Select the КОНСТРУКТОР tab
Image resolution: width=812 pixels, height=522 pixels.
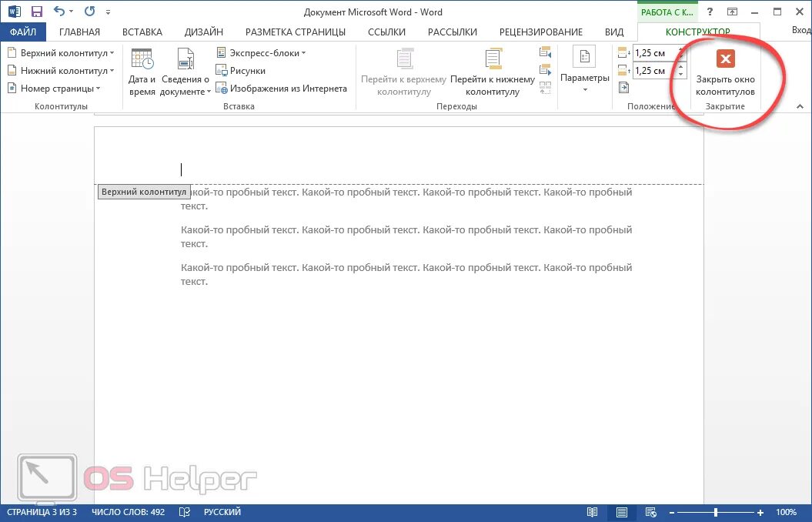[x=697, y=32]
